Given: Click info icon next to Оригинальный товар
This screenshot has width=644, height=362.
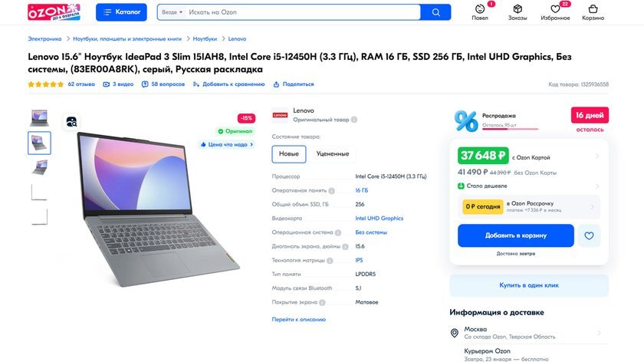Looking at the screenshot, I should coord(354,120).
